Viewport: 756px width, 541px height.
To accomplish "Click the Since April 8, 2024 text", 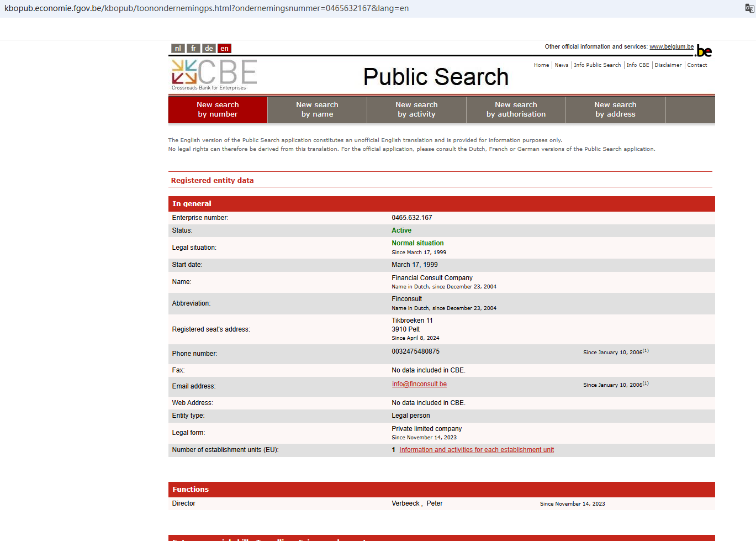I will tap(415, 338).
